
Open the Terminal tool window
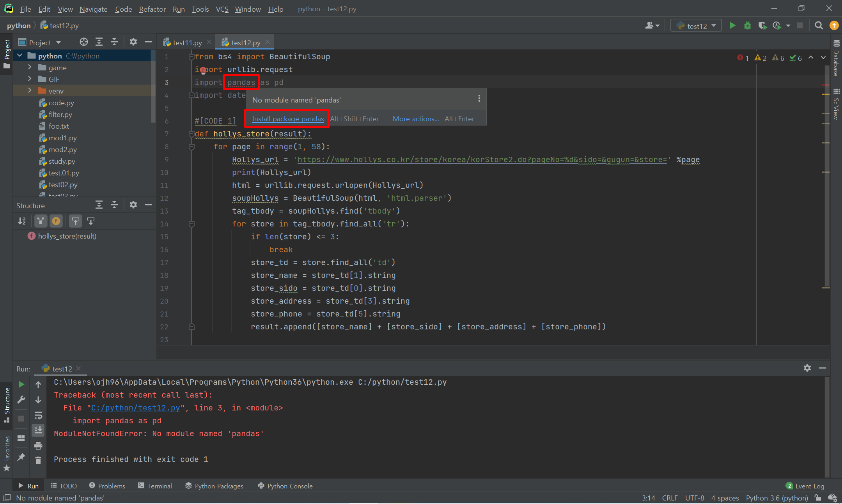click(155, 486)
